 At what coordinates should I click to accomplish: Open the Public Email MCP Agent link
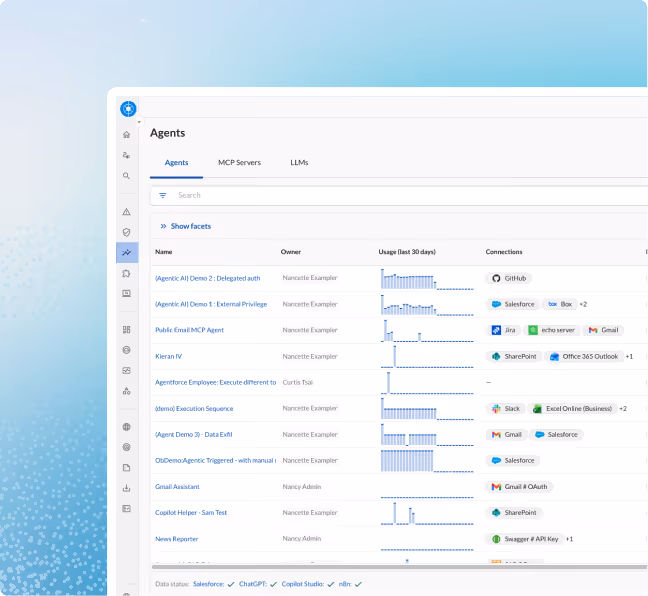coord(189,330)
